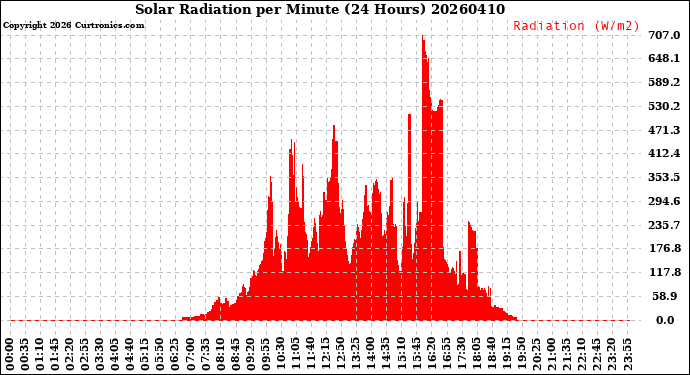Screen dimensions: 690x375
Task: Select the 176.8 y-axis value
Action: point(664,249)
